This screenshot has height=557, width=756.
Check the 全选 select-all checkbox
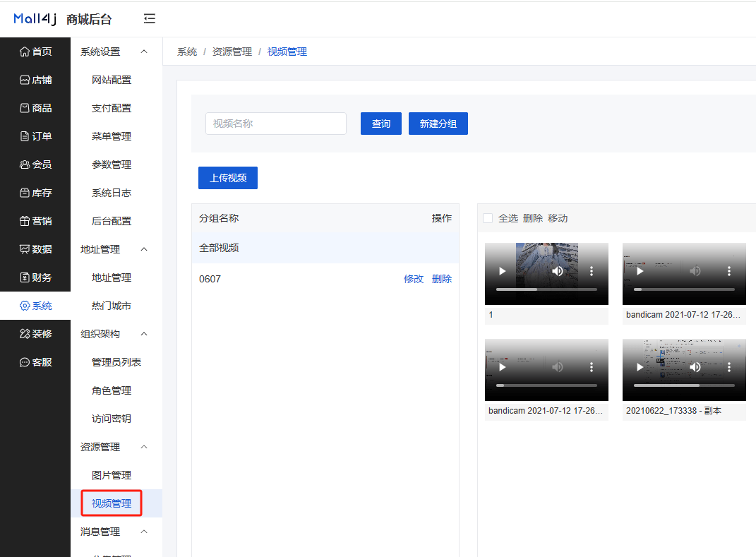[x=488, y=218]
